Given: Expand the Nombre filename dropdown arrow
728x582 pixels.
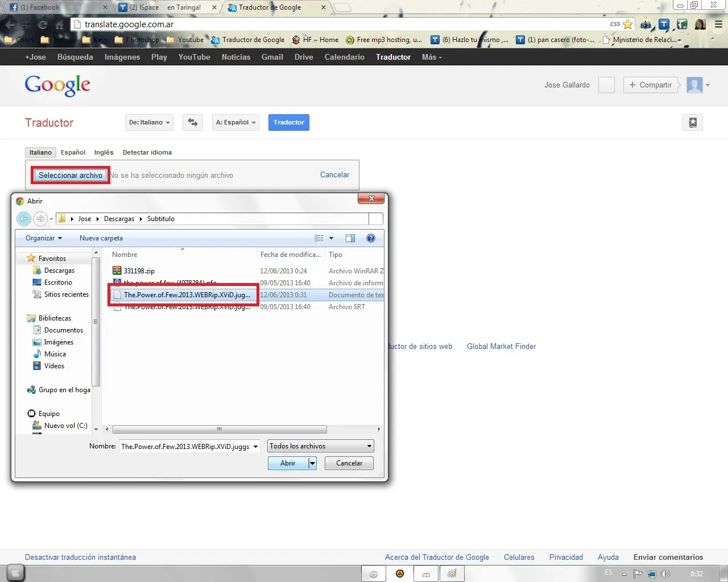Looking at the screenshot, I should (255, 446).
